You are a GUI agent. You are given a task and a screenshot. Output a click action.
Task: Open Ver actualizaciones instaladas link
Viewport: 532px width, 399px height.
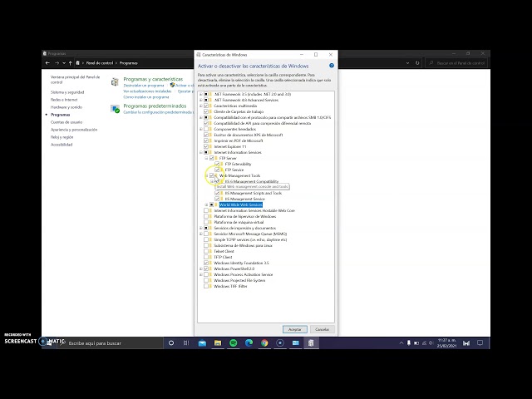(147, 91)
